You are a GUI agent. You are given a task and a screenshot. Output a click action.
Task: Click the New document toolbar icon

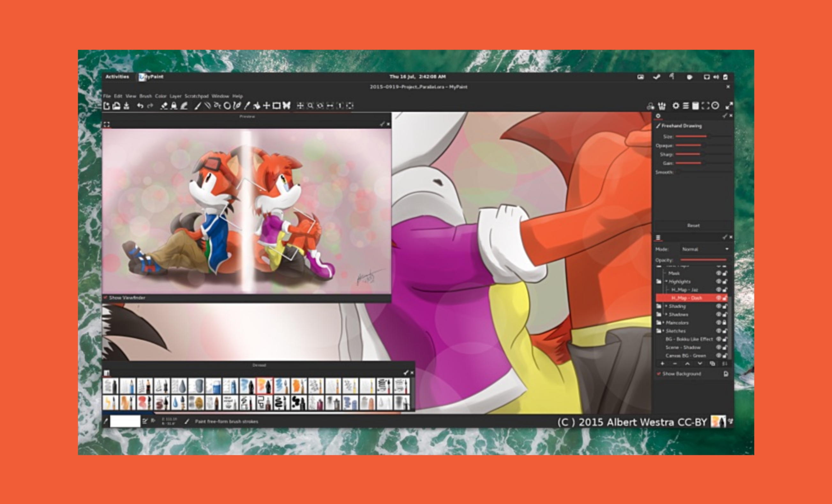coord(107,106)
